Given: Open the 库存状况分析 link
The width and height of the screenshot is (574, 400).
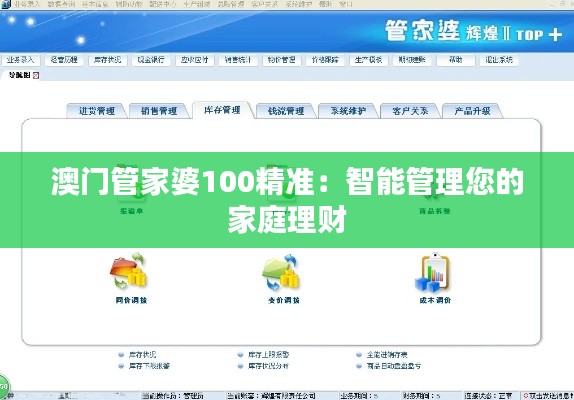Looking at the screenshot, I should point(268,366).
